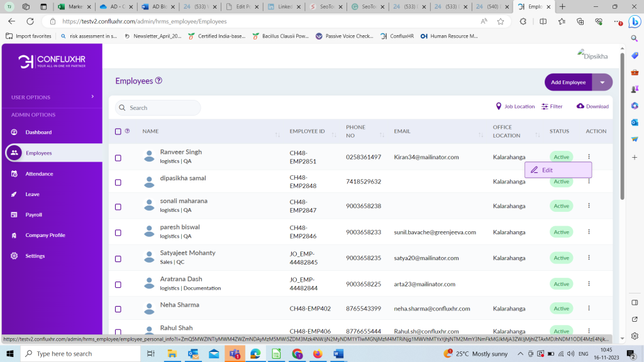Click the Job Location pin icon
This screenshot has width=644, height=362.
[499, 106]
